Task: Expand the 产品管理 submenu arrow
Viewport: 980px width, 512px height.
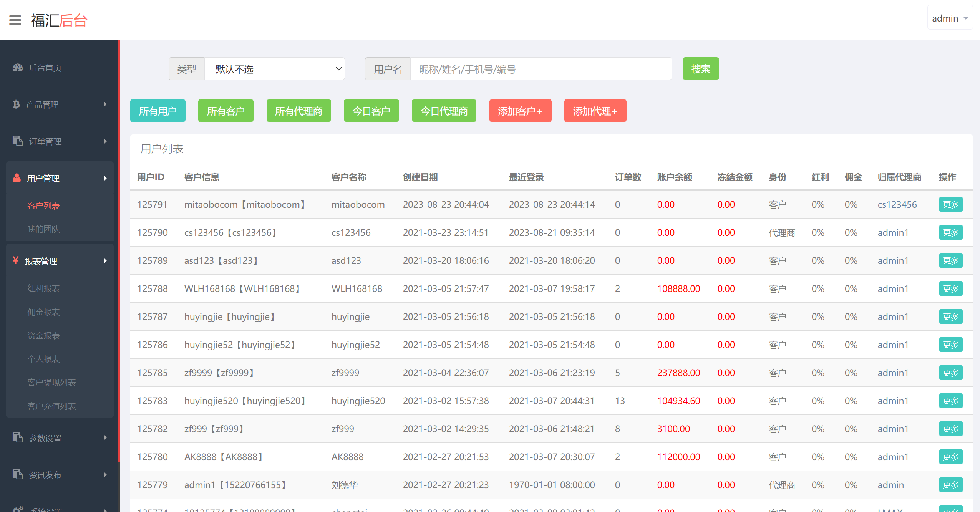Action: (105, 104)
